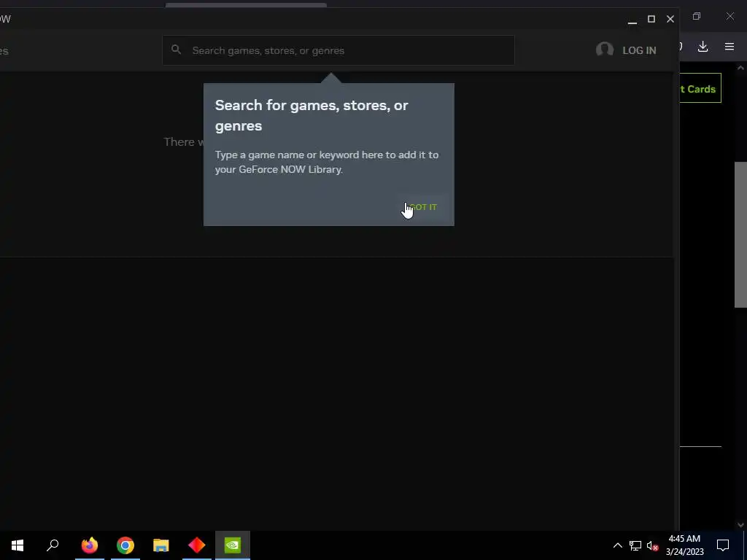The width and height of the screenshot is (747, 560).
Task: Show hidden system tray icons
Action: (x=617, y=545)
